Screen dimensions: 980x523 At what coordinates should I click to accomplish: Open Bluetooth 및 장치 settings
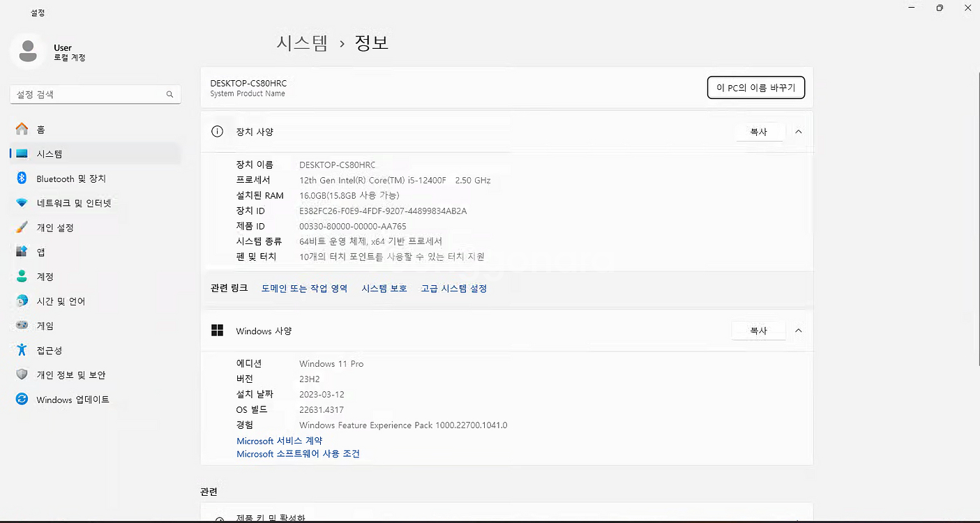pyautogui.click(x=96, y=179)
